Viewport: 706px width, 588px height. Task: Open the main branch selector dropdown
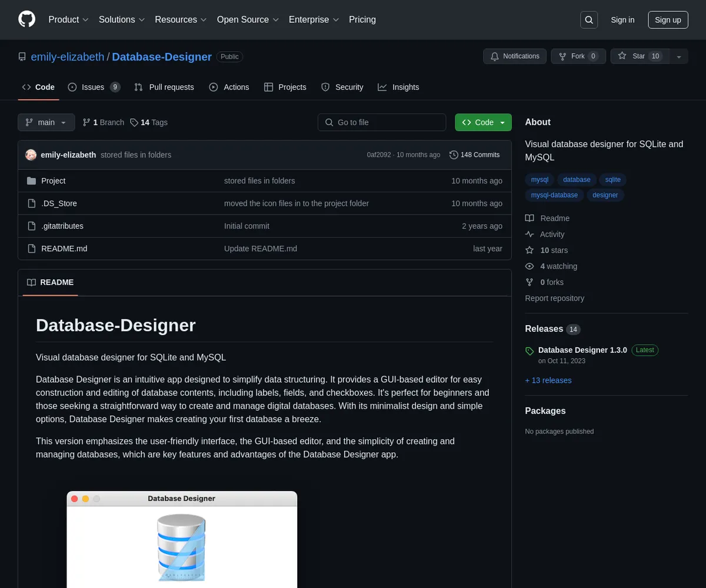(x=46, y=122)
